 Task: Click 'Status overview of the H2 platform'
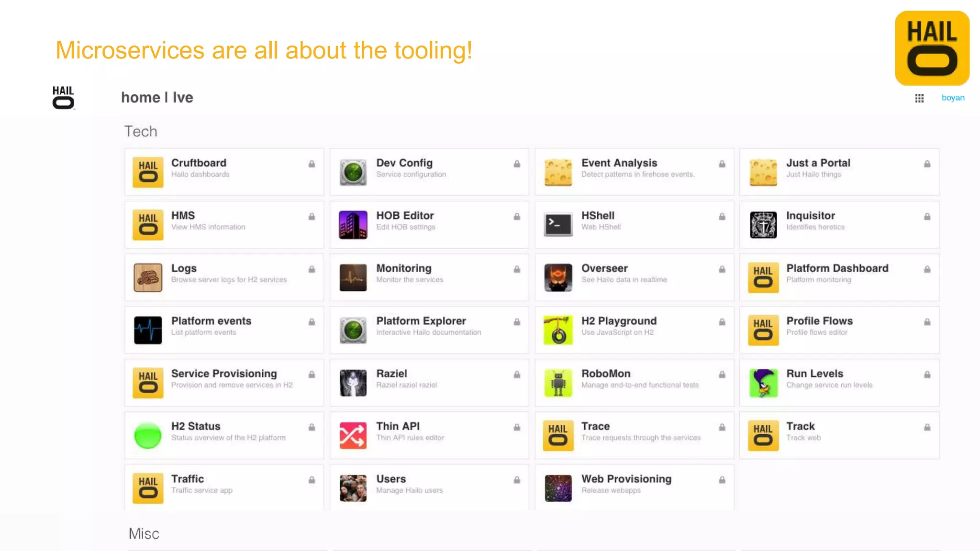(228, 438)
